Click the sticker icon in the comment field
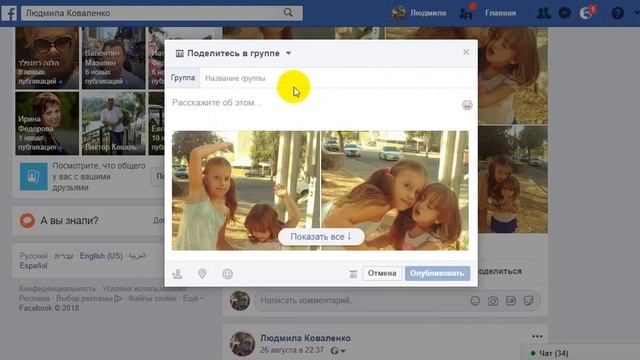 coord(529,301)
